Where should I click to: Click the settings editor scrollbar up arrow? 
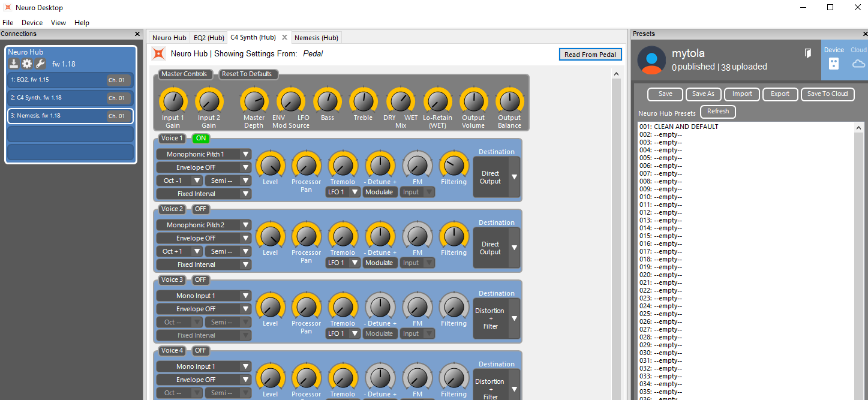coord(615,74)
